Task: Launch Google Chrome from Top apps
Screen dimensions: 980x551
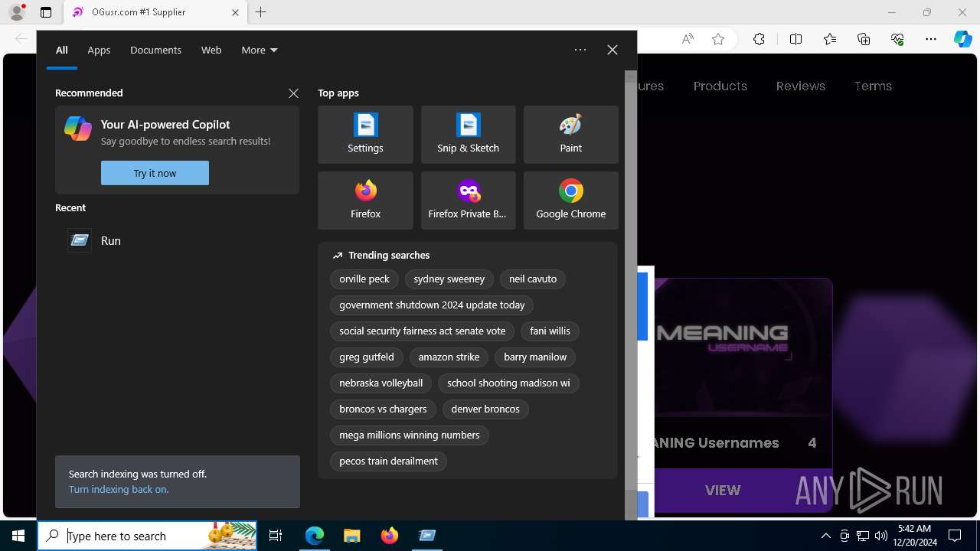Action: point(570,201)
